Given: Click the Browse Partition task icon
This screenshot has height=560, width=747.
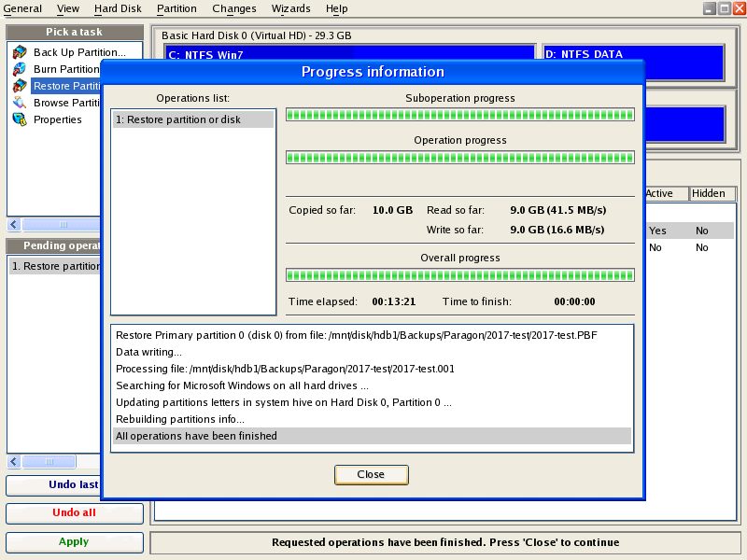Looking at the screenshot, I should pos(20,103).
